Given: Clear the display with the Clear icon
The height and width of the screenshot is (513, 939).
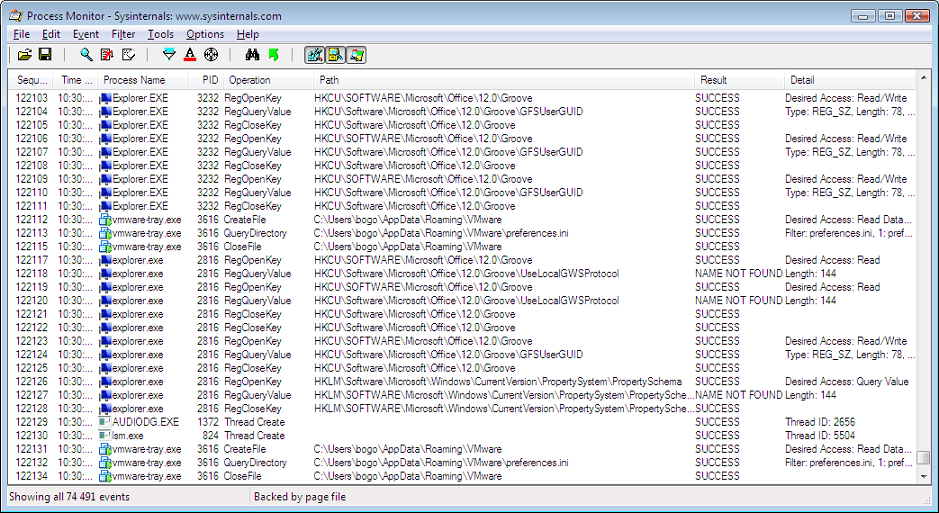Looking at the screenshot, I should 128,55.
